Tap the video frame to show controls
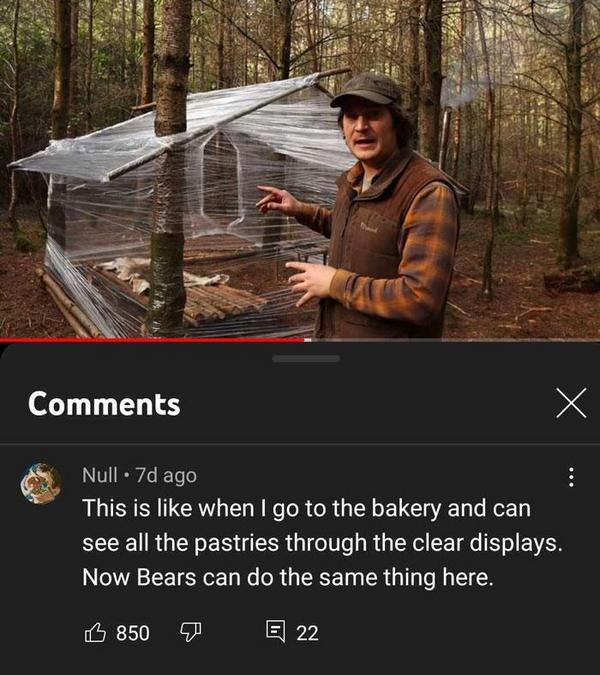The width and height of the screenshot is (600, 675). click(300, 169)
